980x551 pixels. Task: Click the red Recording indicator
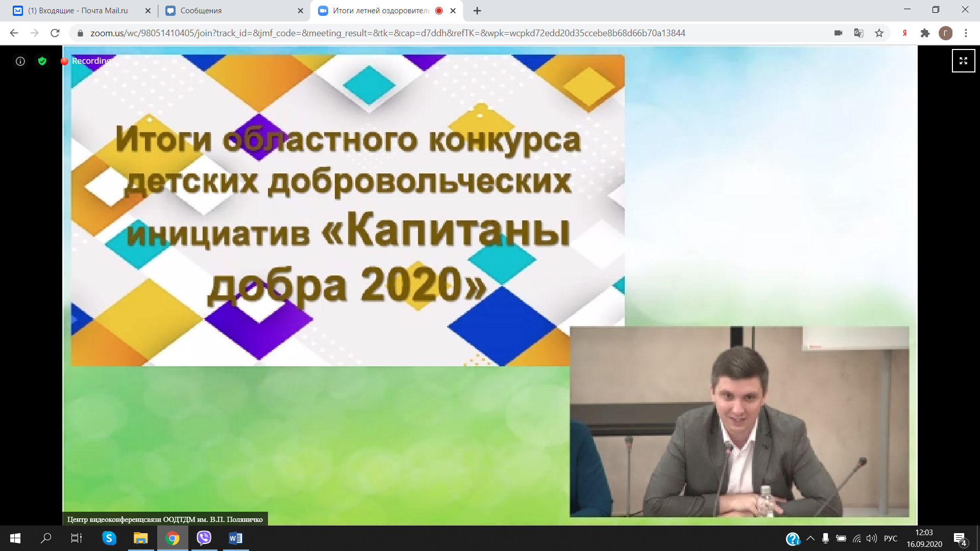(x=86, y=61)
